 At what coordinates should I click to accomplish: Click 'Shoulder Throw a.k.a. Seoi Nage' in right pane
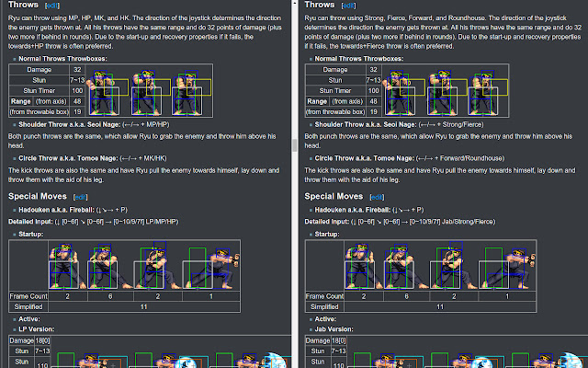click(366, 125)
